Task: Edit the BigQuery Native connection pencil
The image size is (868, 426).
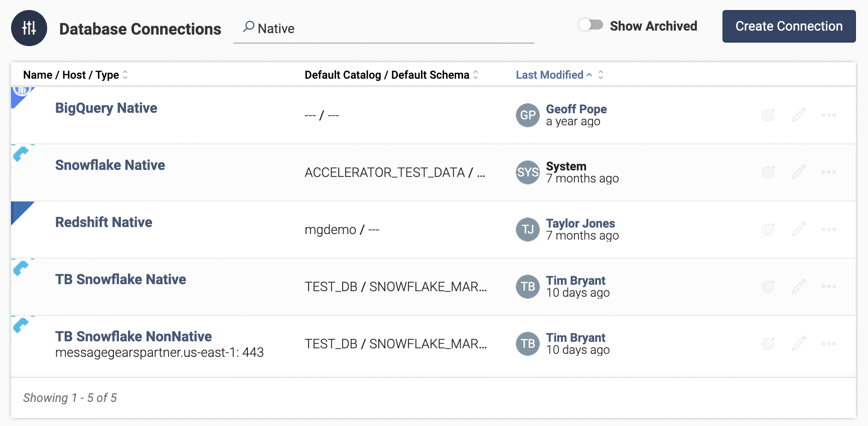Action: pyautogui.click(x=799, y=115)
